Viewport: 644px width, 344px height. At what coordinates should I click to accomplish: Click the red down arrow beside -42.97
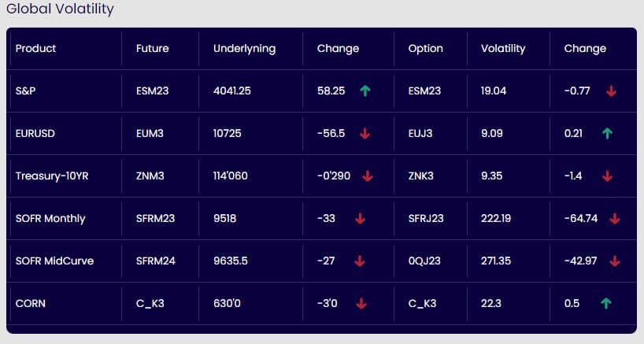(615, 261)
